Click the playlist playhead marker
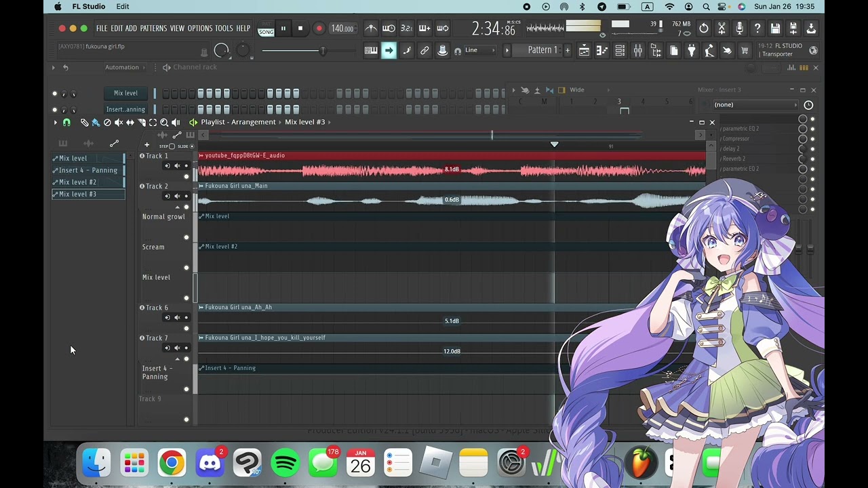 tap(554, 144)
